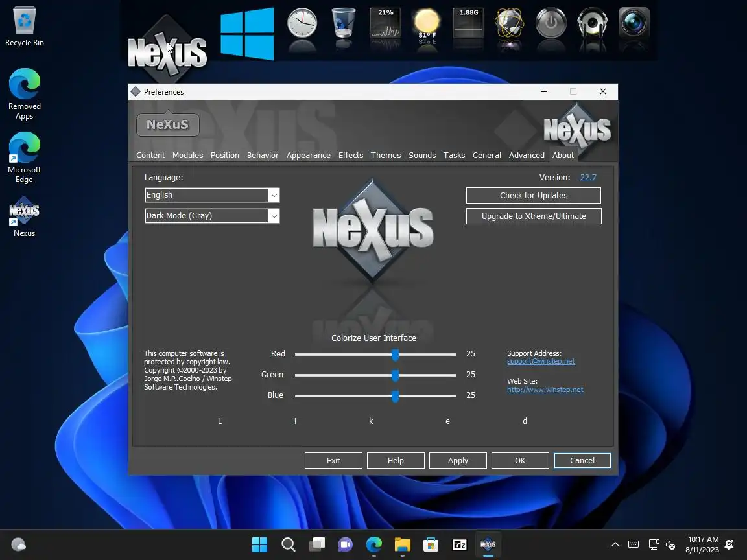This screenshot has height=560, width=747.
Task: Click the Exit button
Action: click(x=333, y=460)
